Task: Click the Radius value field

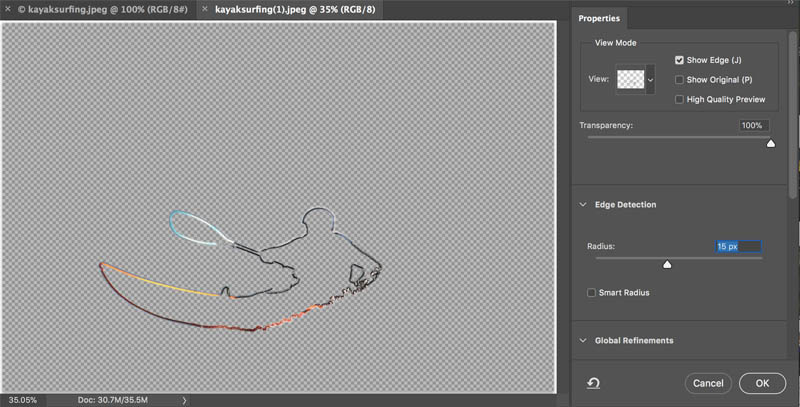Action: (x=738, y=247)
